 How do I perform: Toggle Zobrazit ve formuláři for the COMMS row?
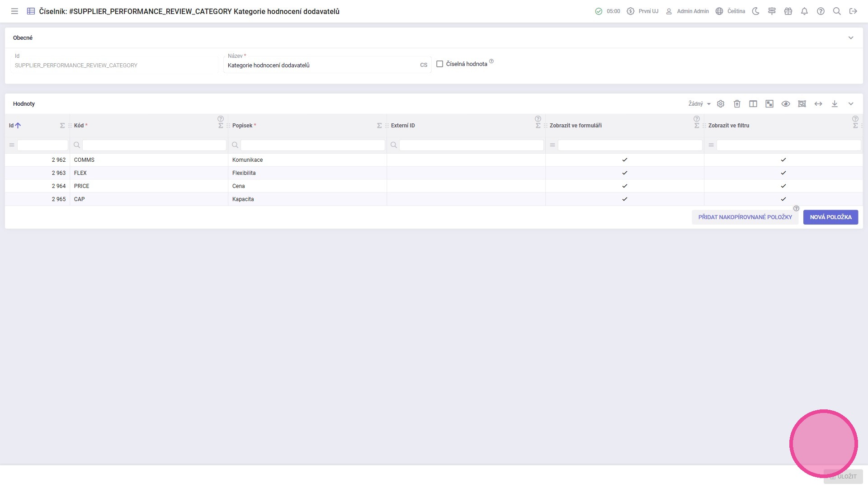(625, 160)
